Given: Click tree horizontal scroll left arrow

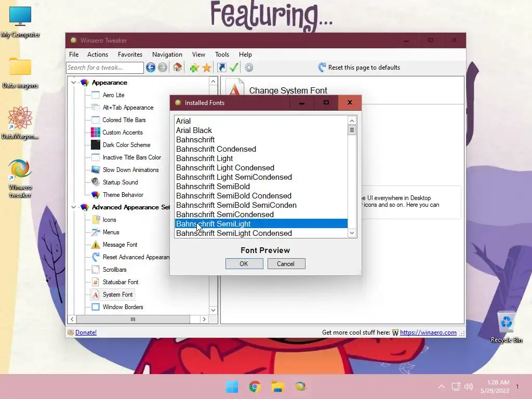Looking at the screenshot, I should tap(72, 320).
